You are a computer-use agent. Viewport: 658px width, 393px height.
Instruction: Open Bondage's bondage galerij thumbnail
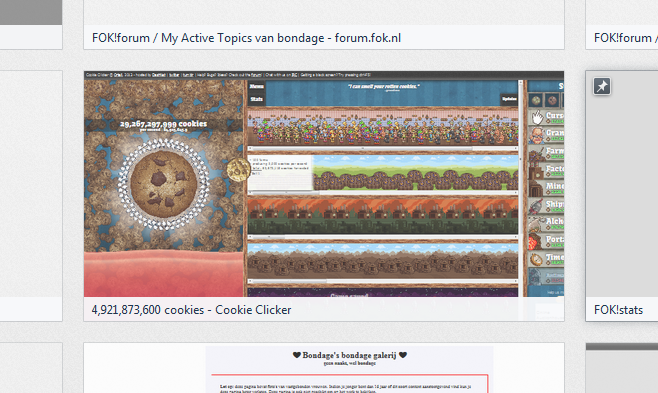coord(349,368)
